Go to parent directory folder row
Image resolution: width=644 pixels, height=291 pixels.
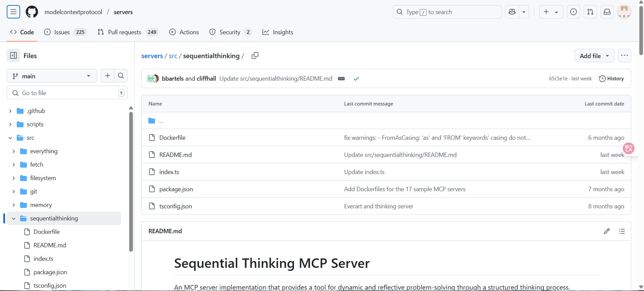tap(386, 121)
